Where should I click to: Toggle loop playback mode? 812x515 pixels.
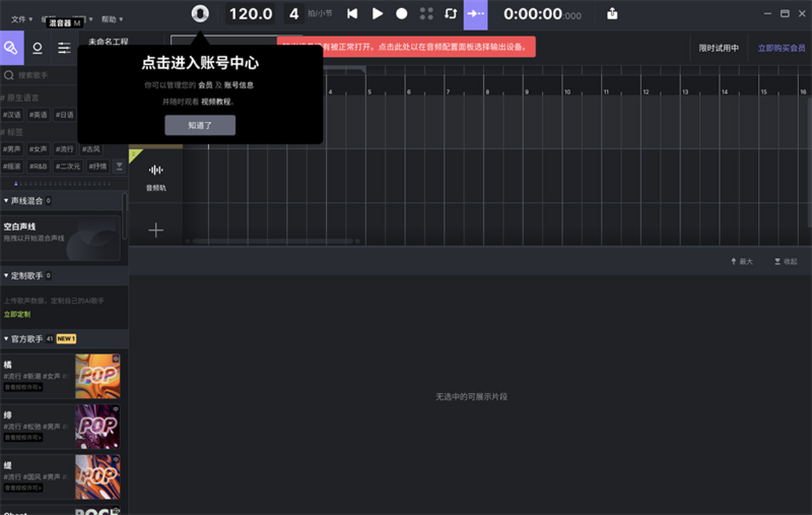tap(451, 14)
